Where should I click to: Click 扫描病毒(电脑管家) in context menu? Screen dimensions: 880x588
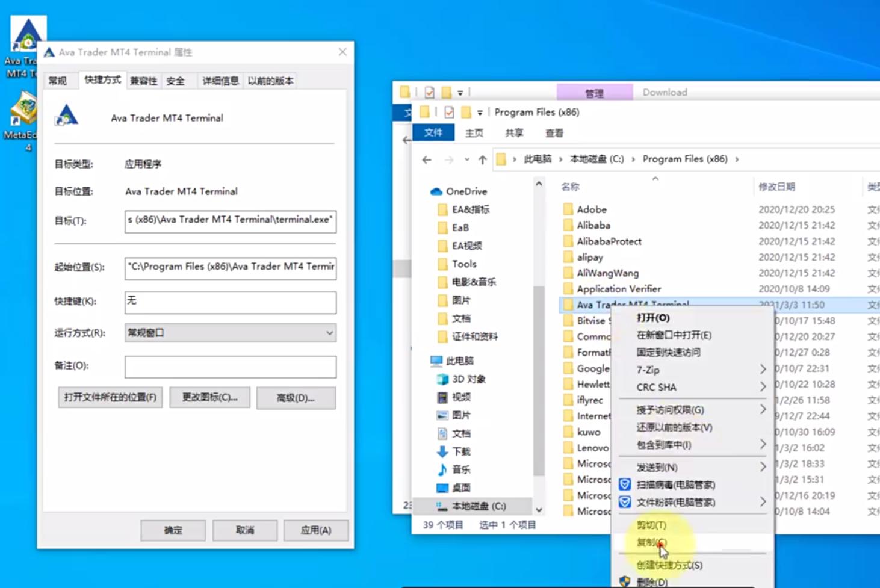[x=675, y=485]
